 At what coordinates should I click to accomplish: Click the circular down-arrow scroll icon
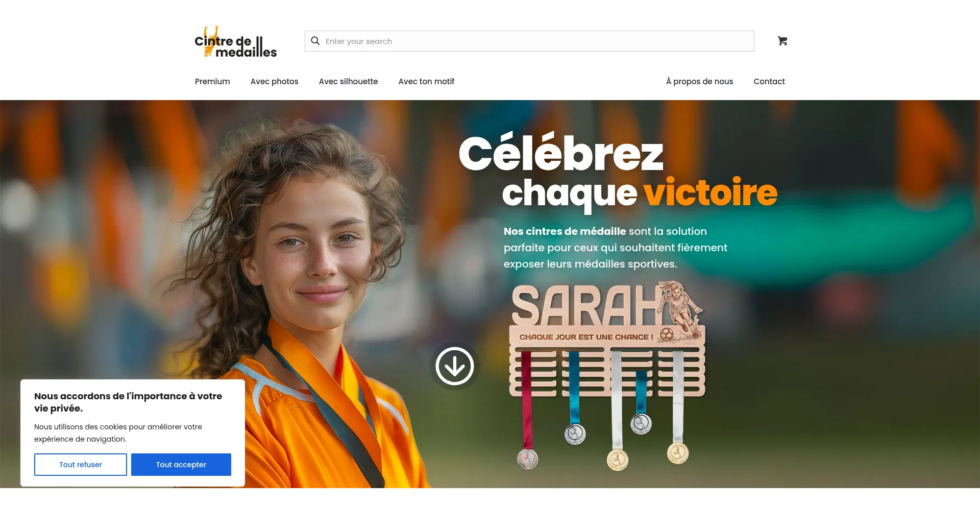click(x=454, y=366)
